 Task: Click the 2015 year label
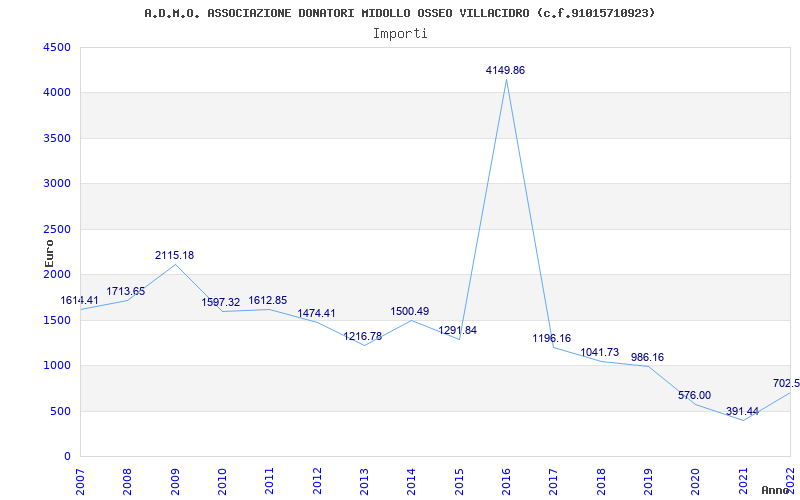(x=459, y=481)
